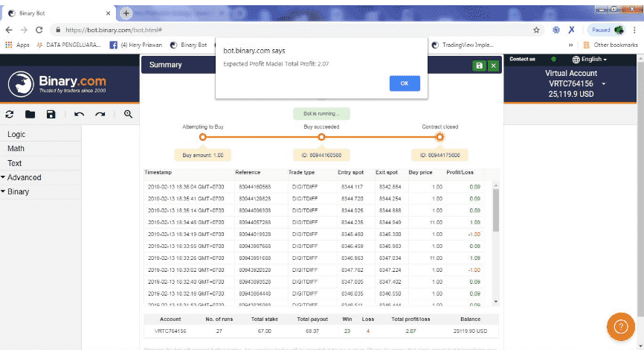Click the ID: 80944175608 label
Viewport: 644px width, 350px height.
tap(439, 155)
